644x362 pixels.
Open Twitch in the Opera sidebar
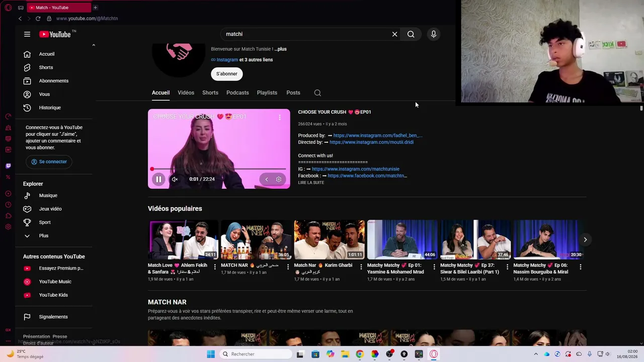click(x=8, y=166)
